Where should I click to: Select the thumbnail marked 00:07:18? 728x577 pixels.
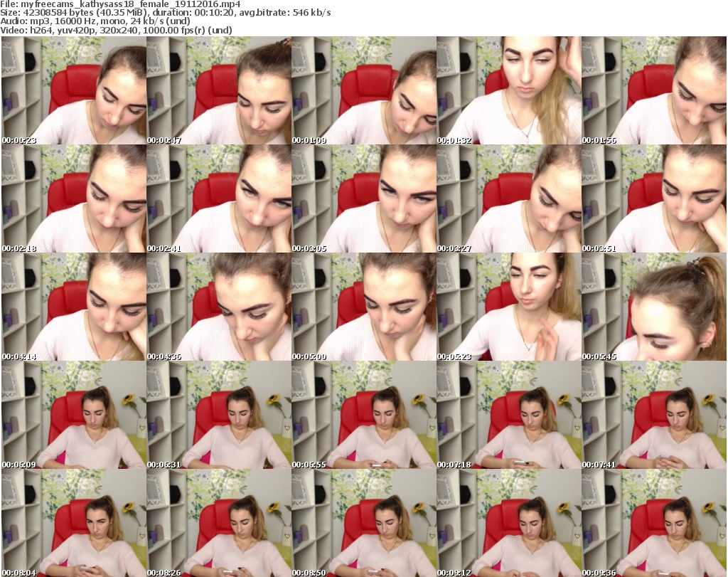[x=509, y=415]
